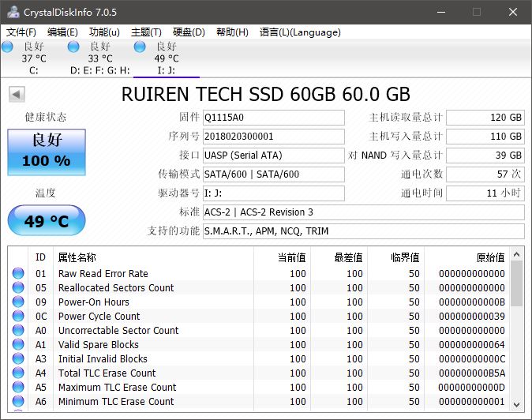This screenshot has height=420, width=532.
Task: Open the 编辑(E) menu
Action: point(62,32)
